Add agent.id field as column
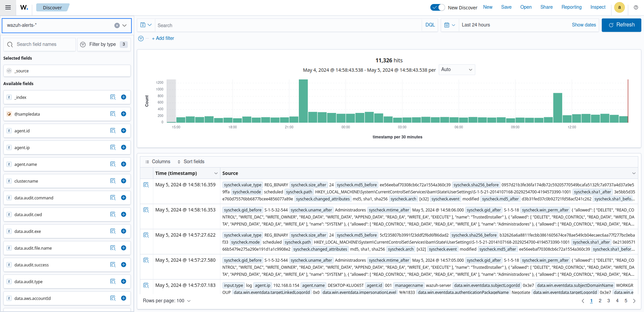Image resolution: width=644 pixels, height=312 pixels. coord(123,131)
